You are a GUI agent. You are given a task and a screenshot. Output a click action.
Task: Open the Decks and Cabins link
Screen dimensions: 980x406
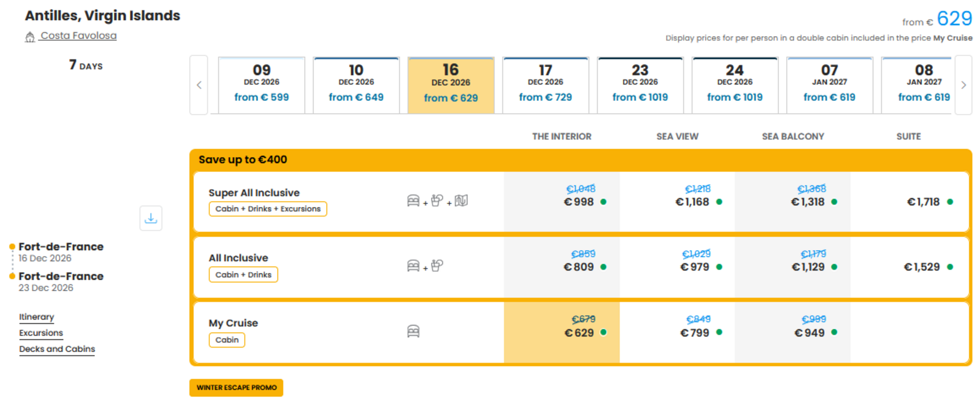(57, 349)
